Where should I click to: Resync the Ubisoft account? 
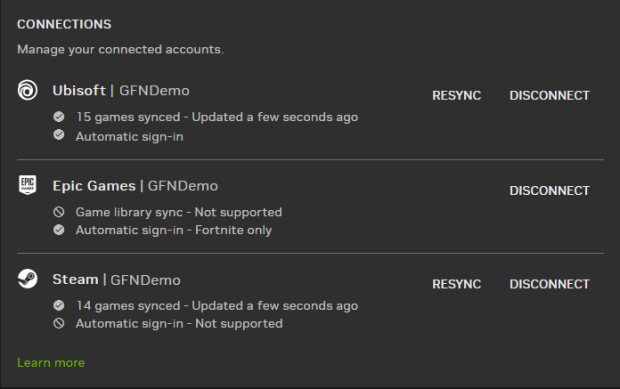pyautogui.click(x=456, y=95)
